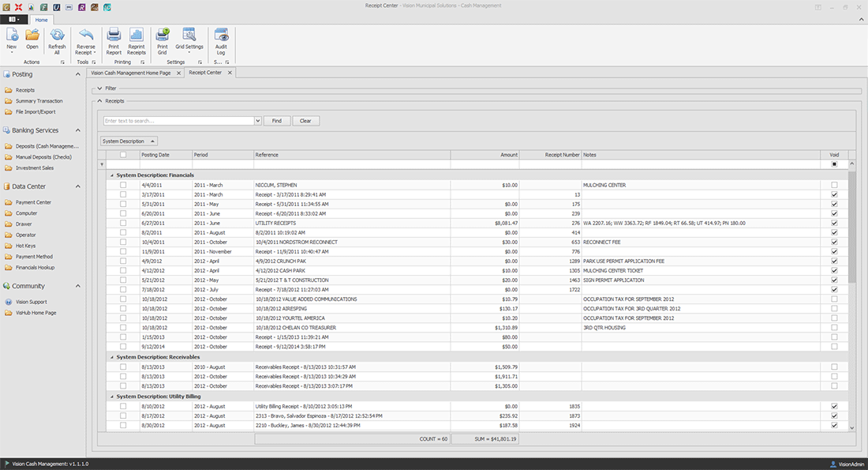Collapse the Community sidebar section
Screen dimensions: 868x470
pos(78,286)
